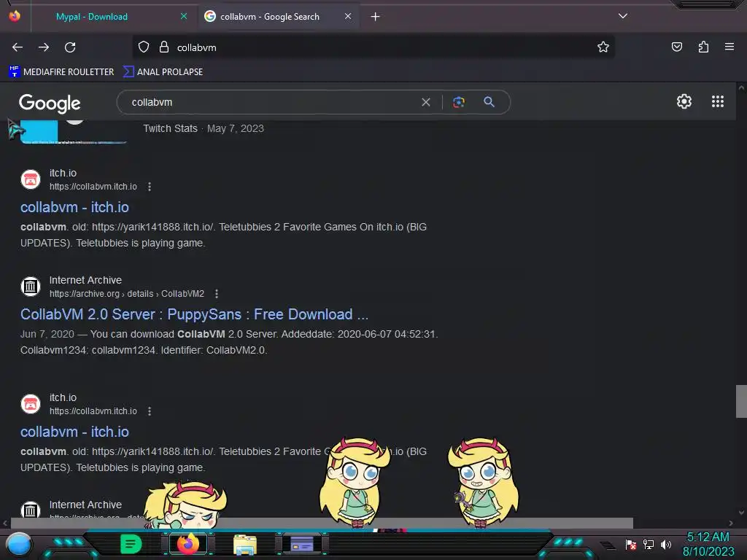Go back with the browser back arrow
This screenshot has height=560, width=747.
tap(18, 47)
